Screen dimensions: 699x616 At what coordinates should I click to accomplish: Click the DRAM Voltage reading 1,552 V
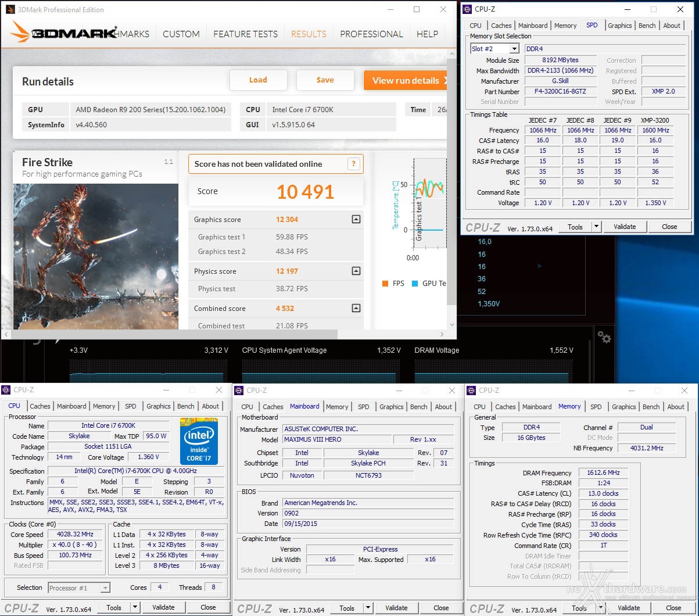point(561,350)
